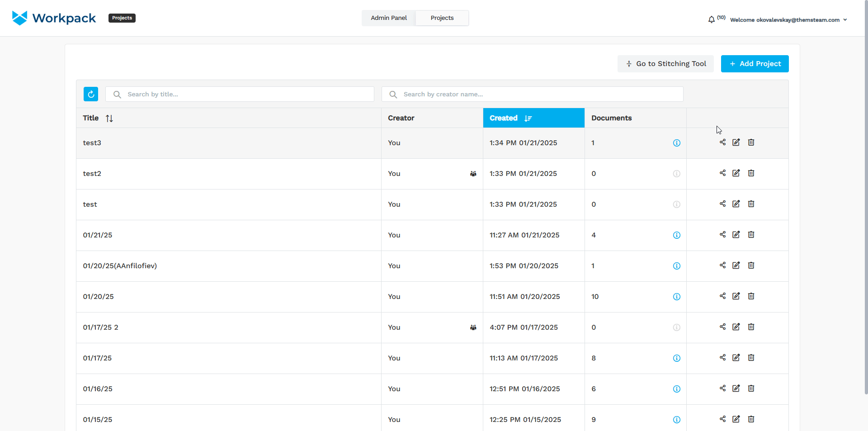This screenshot has height=431, width=868.
Task: Edit the 01/16/25 project
Action: 736,388
